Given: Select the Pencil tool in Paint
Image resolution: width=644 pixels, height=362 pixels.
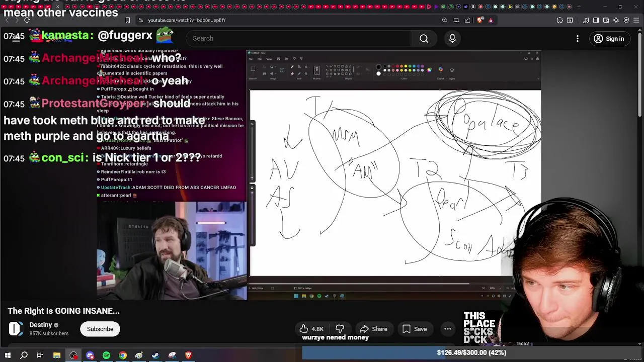Looking at the screenshot, I should pyautogui.click(x=292, y=67).
